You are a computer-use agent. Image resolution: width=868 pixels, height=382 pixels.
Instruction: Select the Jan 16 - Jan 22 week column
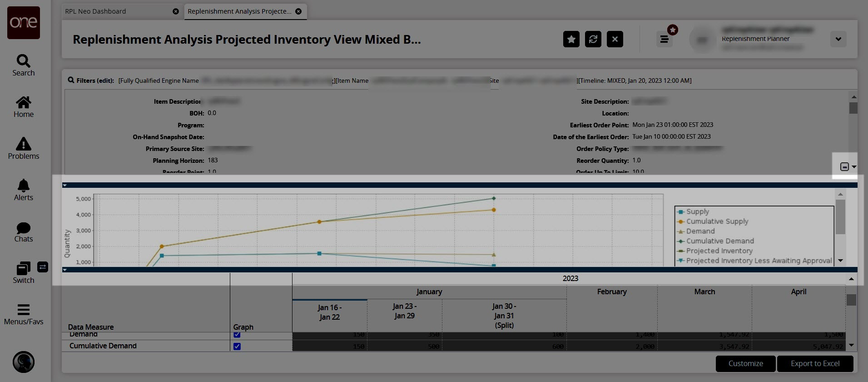click(330, 312)
